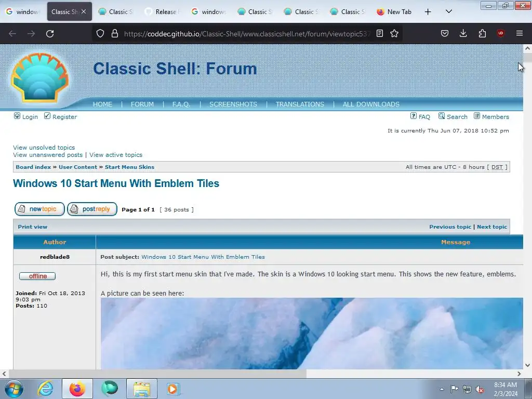Click the horizontal scrollbar right arrow
This screenshot has width=532, height=399.
pyautogui.click(x=519, y=374)
